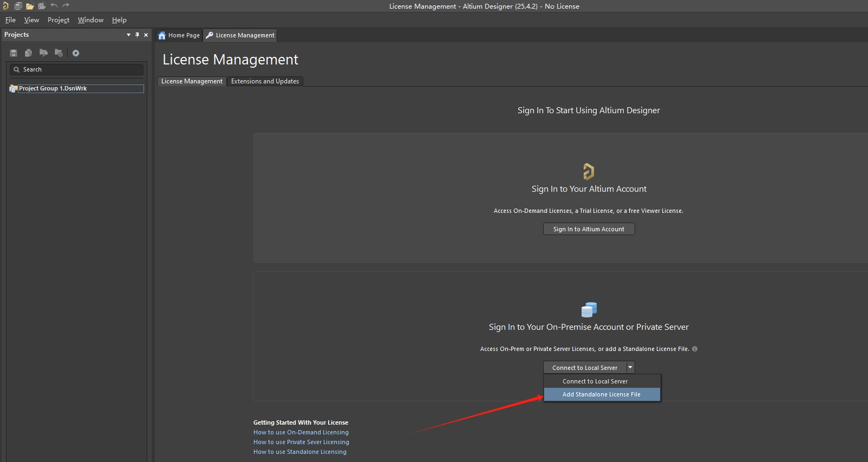Screen dimensions: 868x462
Task: Open the View menu
Action: 31,20
